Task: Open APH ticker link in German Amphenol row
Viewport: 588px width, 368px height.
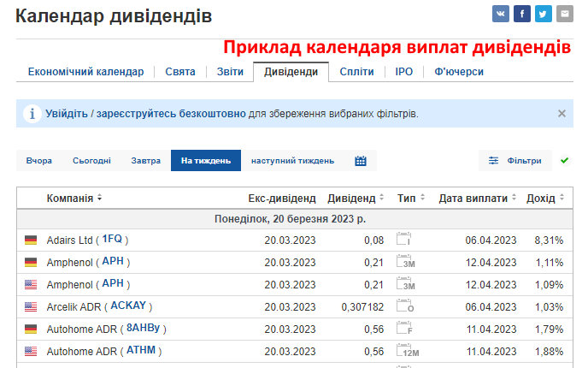Action: tap(113, 261)
